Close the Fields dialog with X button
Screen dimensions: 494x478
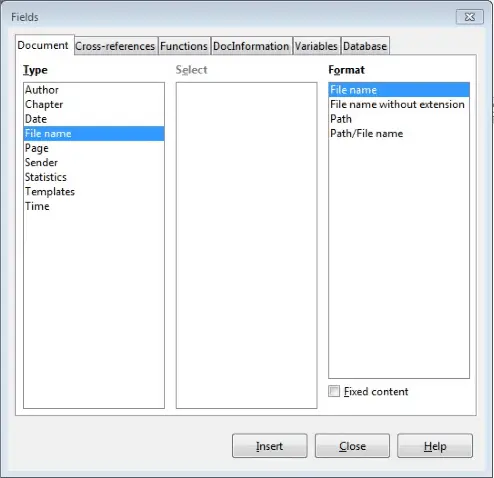[470, 17]
